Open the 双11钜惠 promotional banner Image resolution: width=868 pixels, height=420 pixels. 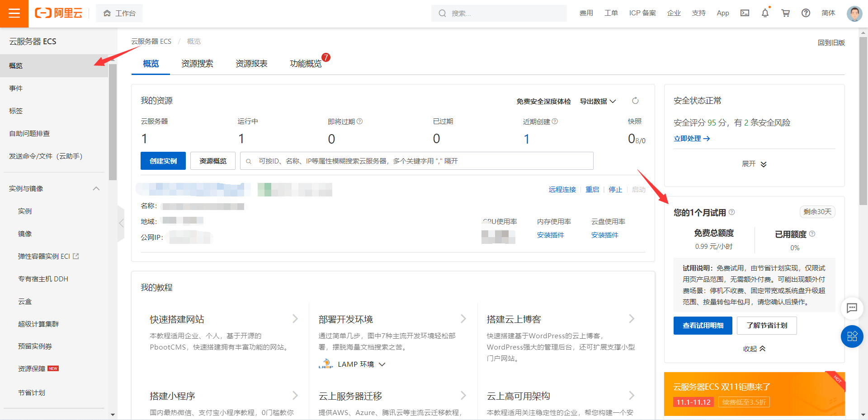click(x=754, y=394)
